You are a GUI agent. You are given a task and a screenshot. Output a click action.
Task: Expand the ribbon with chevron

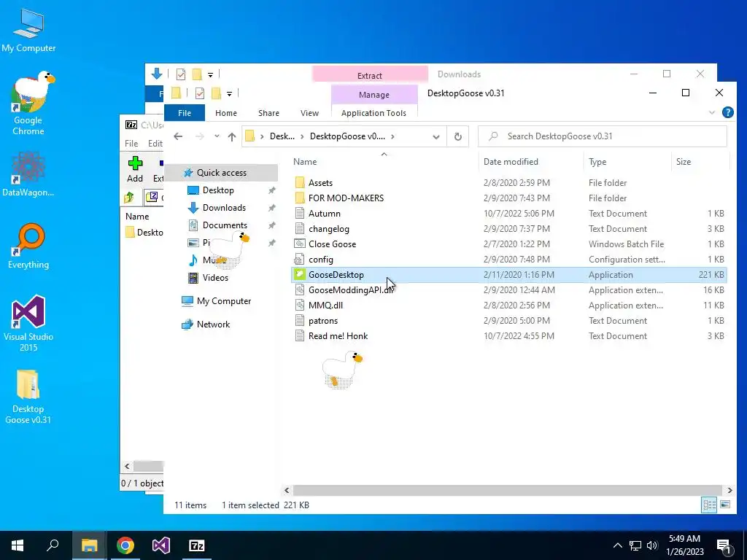click(712, 113)
